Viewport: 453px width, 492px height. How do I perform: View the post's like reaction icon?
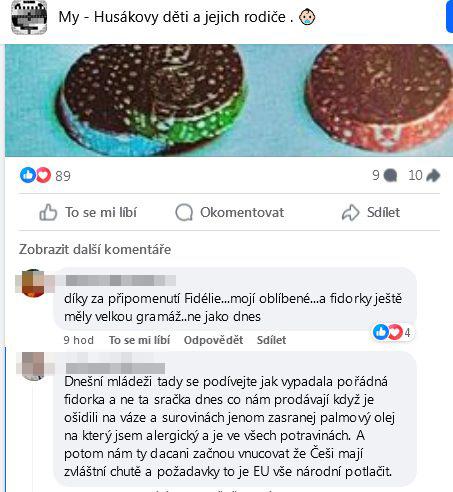28,175
